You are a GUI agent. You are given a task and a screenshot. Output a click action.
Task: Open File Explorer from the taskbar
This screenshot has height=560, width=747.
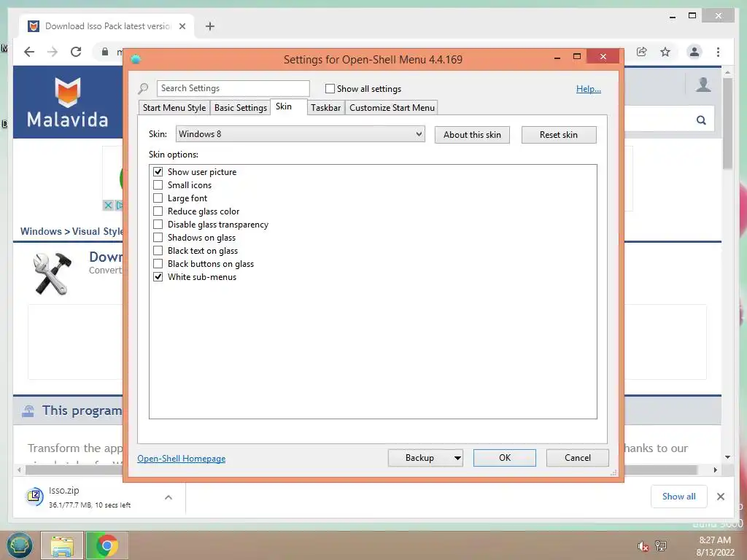tap(62, 545)
